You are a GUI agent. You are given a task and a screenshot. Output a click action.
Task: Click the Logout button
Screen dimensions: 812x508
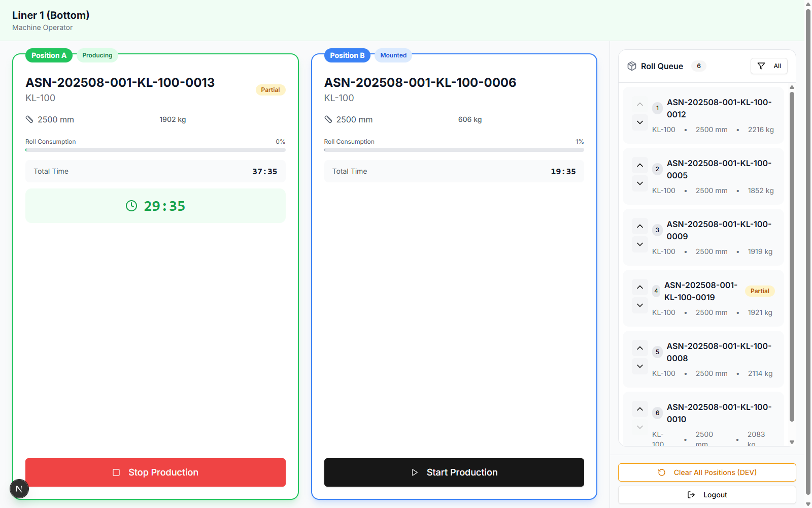707,495
